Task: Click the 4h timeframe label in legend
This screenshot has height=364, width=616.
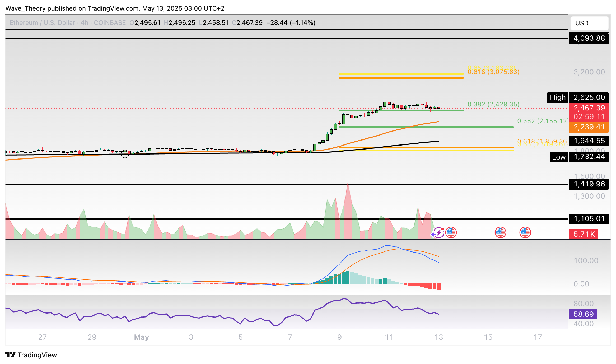Action: 85,23
